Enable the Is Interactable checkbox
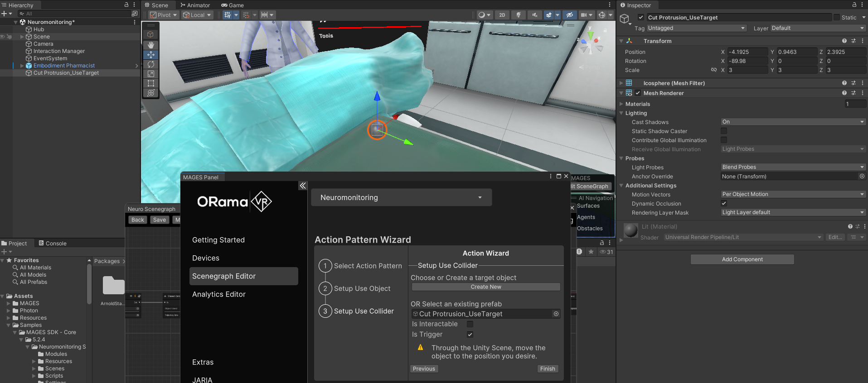 (x=470, y=324)
